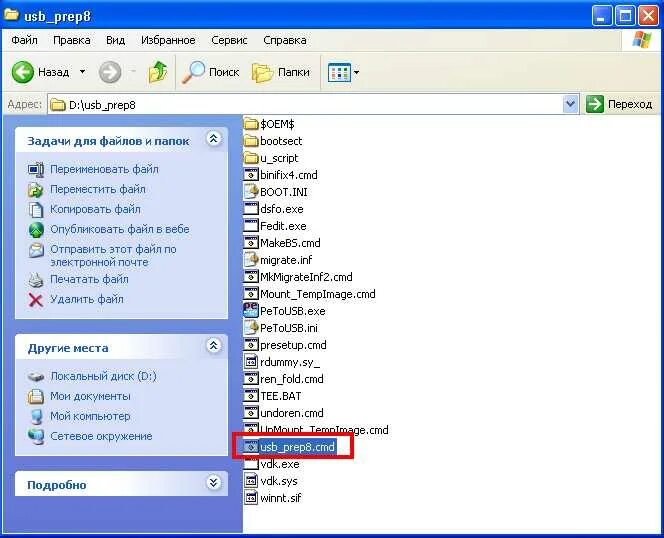The width and height of the screenshot is (664, 538).
Task: Click Отправить этот файл по электронной почте
Action: coord(113,255)
